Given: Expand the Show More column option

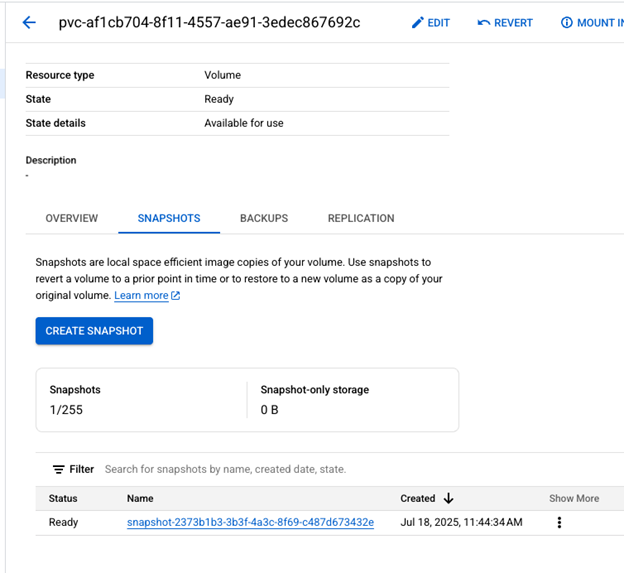Looking at the screenshot, I should 574,498.
